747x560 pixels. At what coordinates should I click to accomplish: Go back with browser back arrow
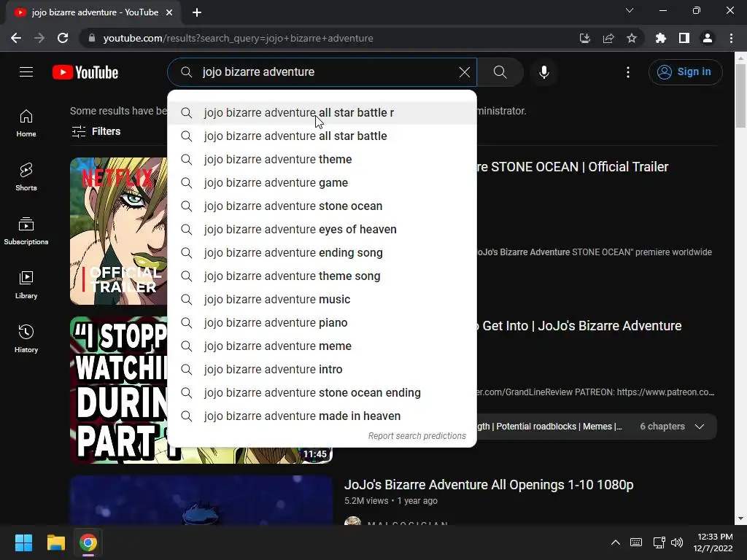[x=16, y=38]
